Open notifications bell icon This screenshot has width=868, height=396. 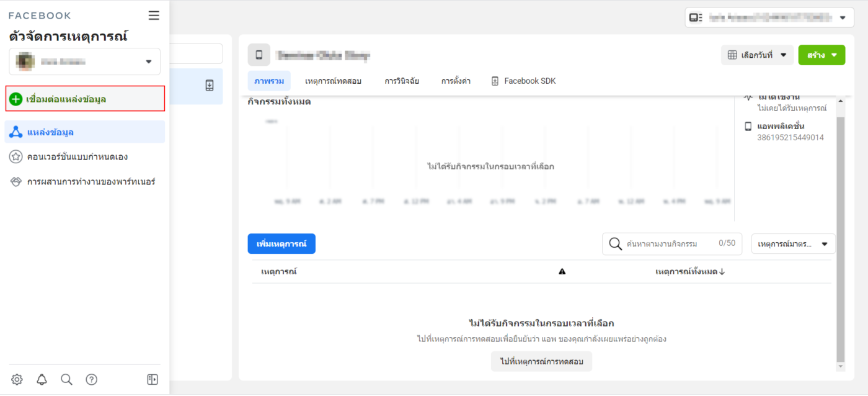click(x=42, y=379)
